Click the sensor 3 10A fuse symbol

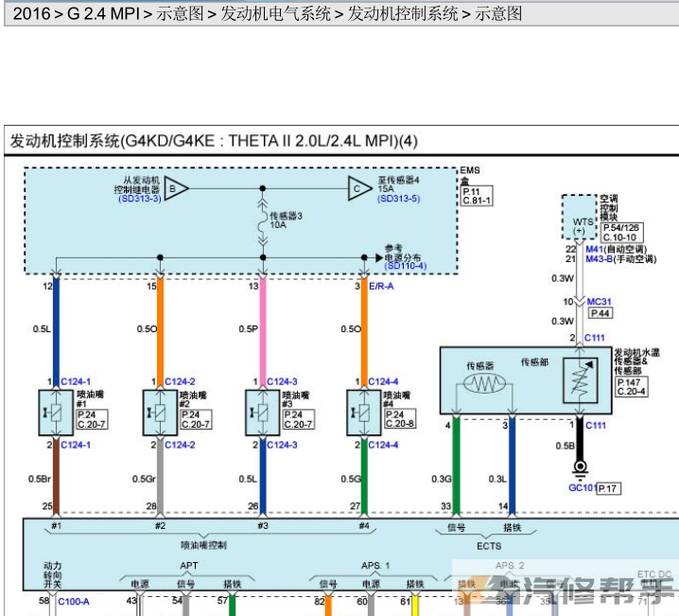click(x=263, y=223)
